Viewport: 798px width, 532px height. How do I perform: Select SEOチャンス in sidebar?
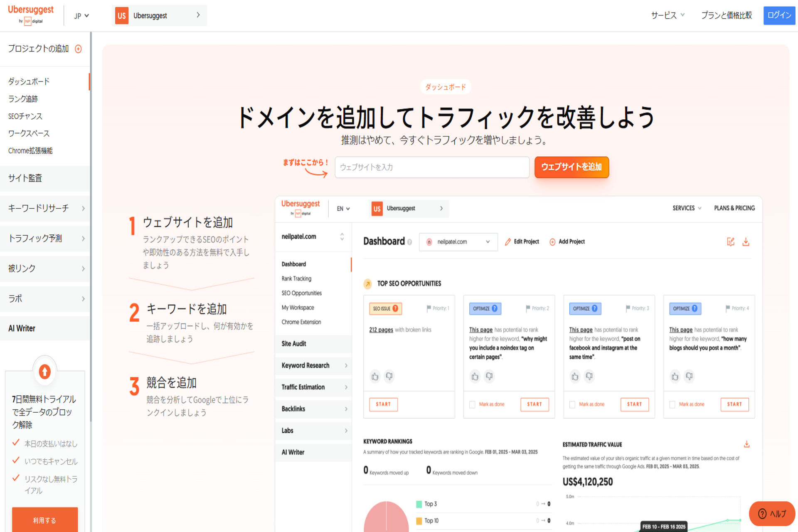25,116
